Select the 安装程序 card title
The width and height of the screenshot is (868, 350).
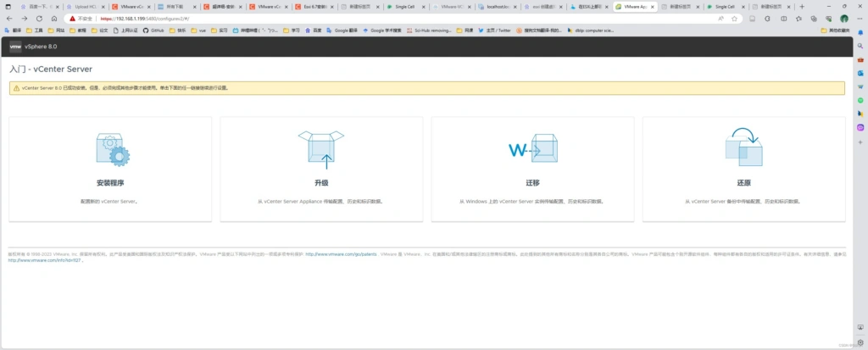[x=109, y=183]
